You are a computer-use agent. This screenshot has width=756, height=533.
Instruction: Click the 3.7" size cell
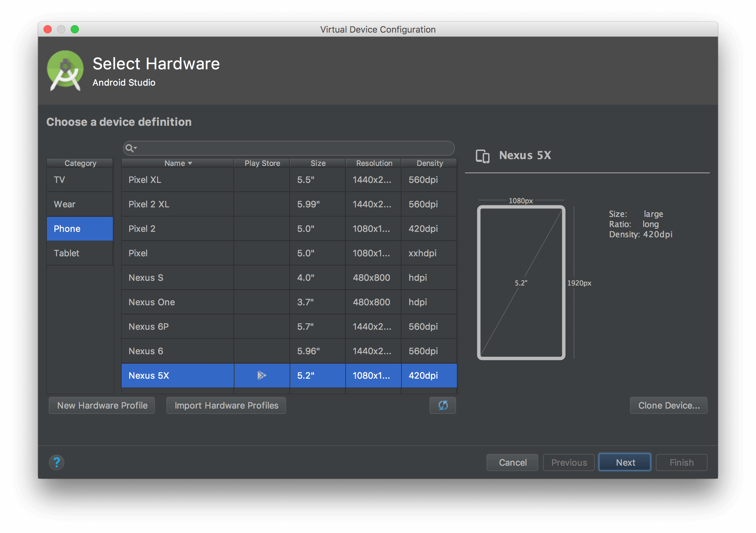point(318,302)
